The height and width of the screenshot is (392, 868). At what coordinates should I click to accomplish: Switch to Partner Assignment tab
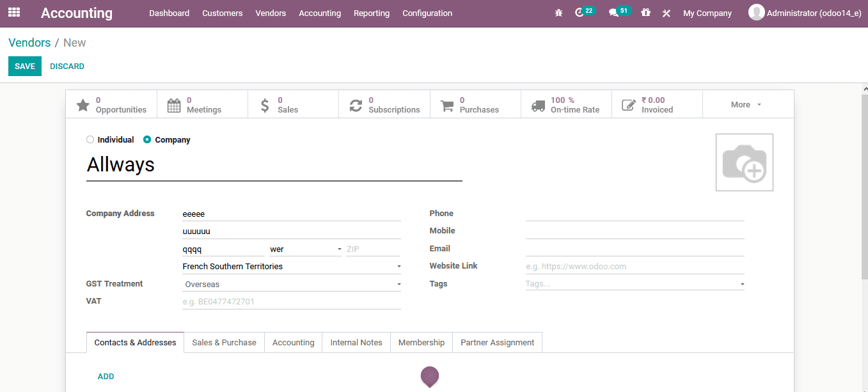498,342
